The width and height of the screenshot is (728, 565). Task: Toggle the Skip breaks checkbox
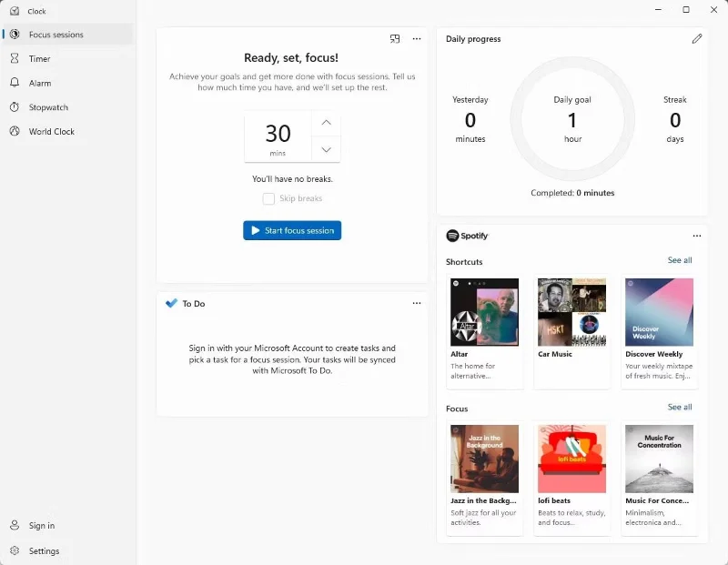[x=268, y=198]
